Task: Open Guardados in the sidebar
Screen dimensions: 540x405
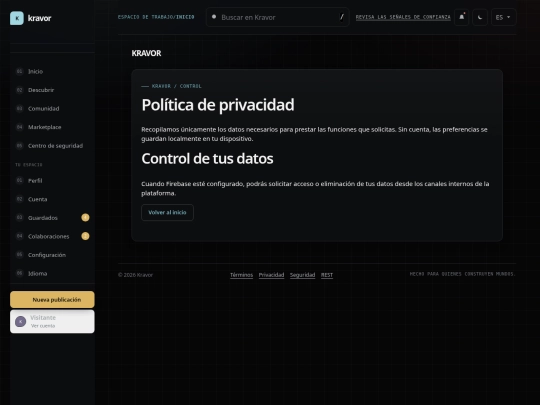Action: [52, 218]
